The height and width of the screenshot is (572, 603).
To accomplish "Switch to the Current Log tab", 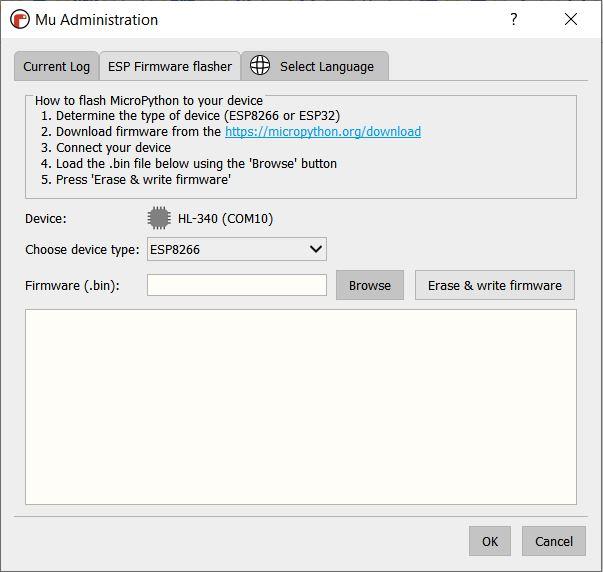I will click(x=56, y=67).
